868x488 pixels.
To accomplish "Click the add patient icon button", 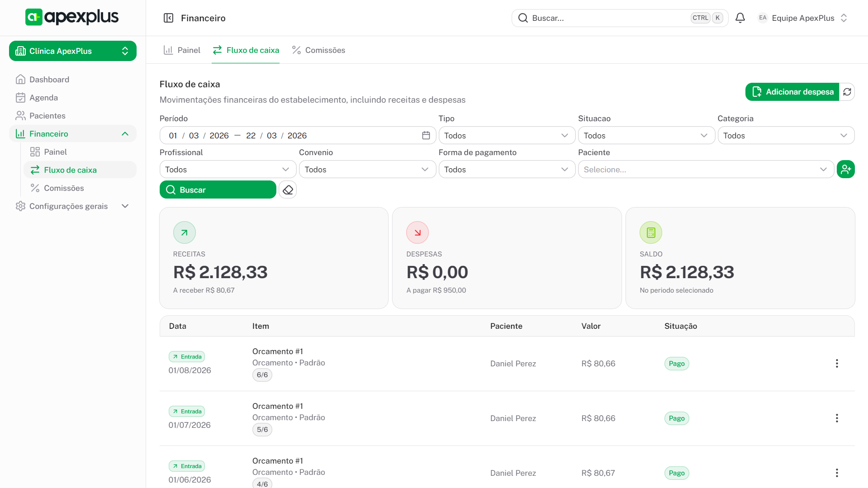I will [845, 170].
